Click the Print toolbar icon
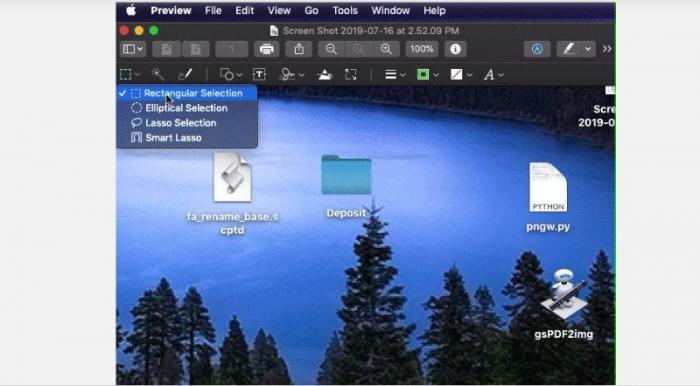Screen dimensions: 700x386 click(267, 49)
